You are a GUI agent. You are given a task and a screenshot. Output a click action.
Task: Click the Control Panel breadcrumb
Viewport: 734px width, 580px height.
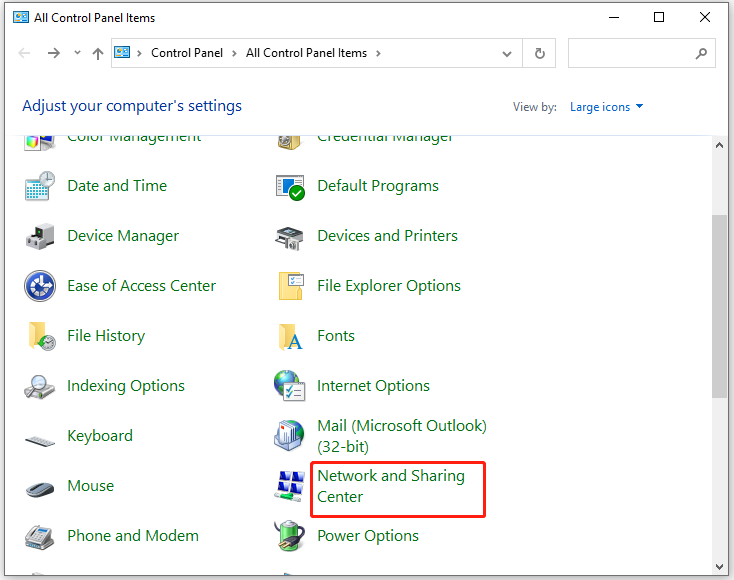coord(185,54)
